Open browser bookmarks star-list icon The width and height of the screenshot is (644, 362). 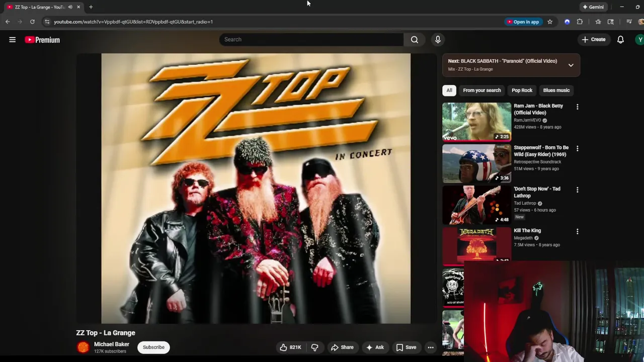pos(598,22)
